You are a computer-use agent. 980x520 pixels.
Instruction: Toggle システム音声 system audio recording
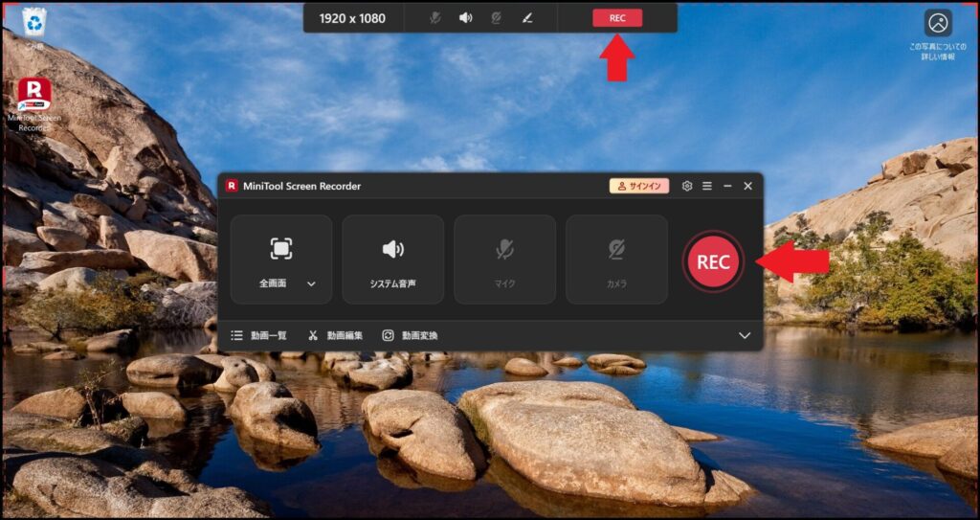point(392,260)
